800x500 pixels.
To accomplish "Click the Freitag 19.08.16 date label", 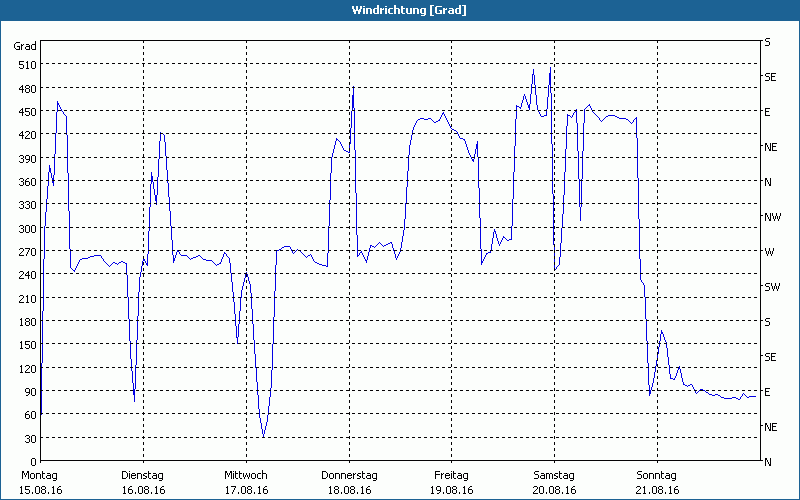I will pyautogui.click(x=451, y=482).
